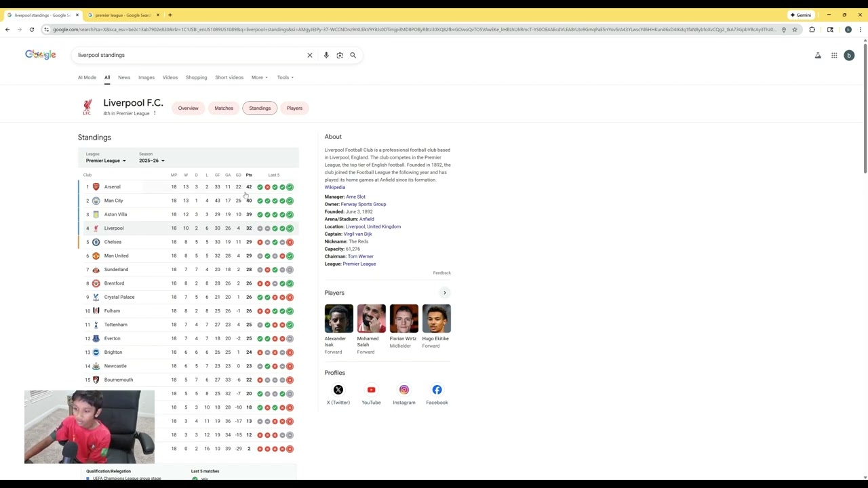The image size is (868, 488).
Task: Click the Gemini button in Chrome
Action: coord(801,15)
